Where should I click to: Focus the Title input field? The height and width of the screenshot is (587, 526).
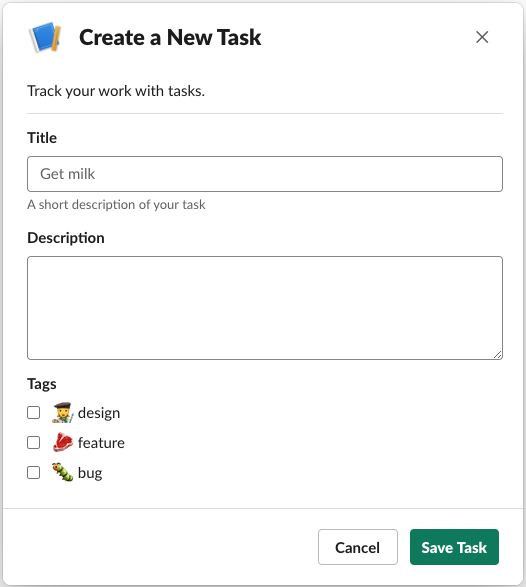[265, 174]
